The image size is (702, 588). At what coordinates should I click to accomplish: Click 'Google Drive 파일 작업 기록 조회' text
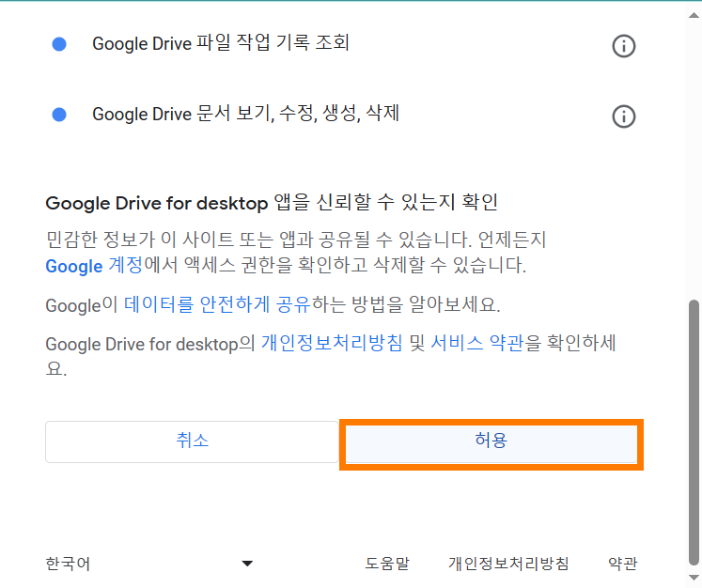pyautogui.click(x=221, y=43)
